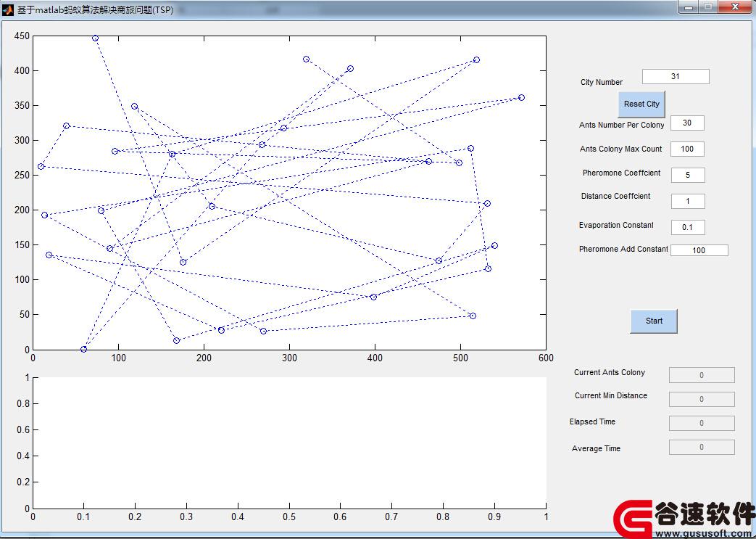
Task: Click the Current Ants Colony value box
Action: coord(702,375)
